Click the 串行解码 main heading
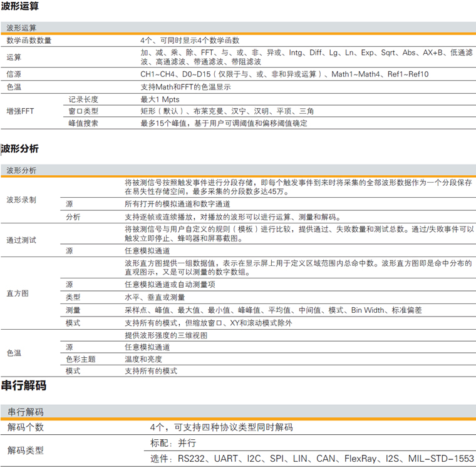Image resolution: width=476 pixels, height=468 pixels. (x=24, y=385)
